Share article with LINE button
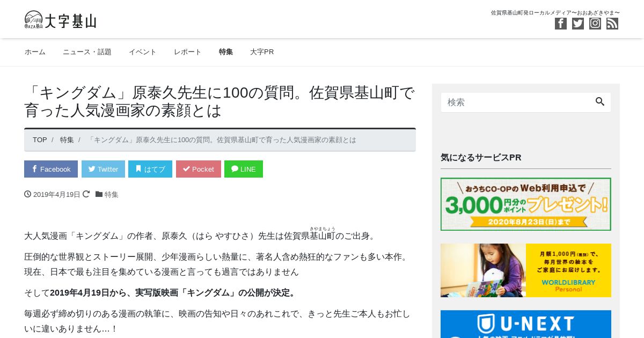The image size is (644, 338). 244,169
